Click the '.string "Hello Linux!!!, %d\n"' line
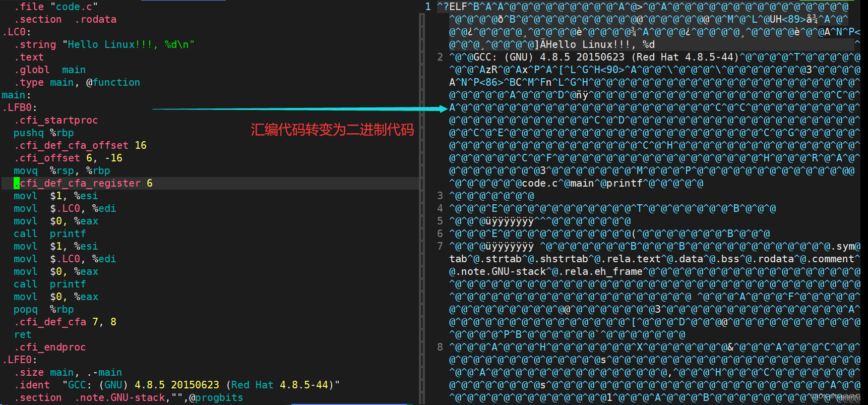 pos(104,44)
